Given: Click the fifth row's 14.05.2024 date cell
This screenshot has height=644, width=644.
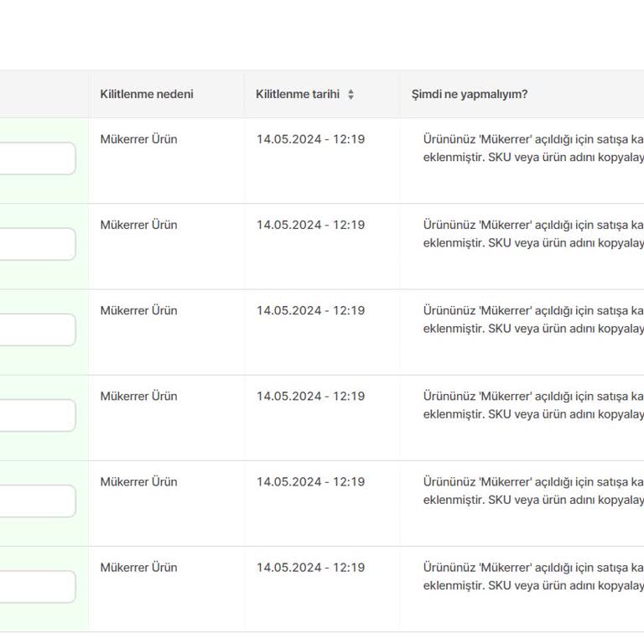Looking at the screenshot, I should click(x=310, y=481).
